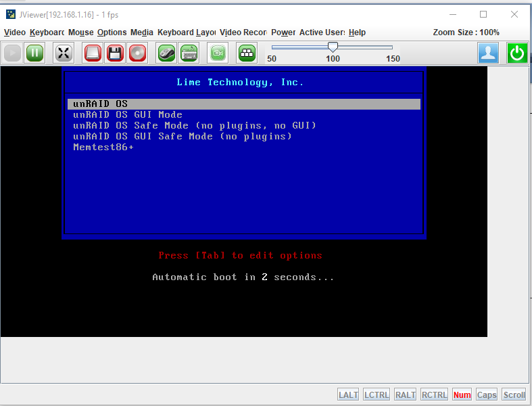
Task: Open the Video menu
Action: [15, 32]
